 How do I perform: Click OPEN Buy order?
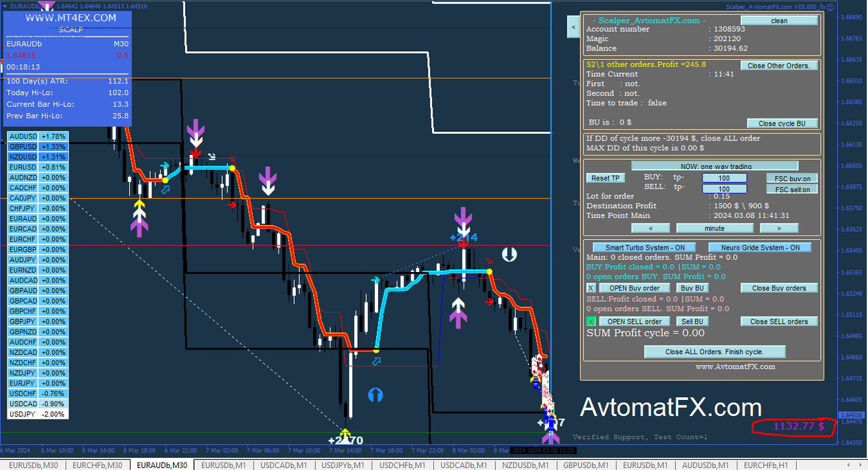click(635, 288)
